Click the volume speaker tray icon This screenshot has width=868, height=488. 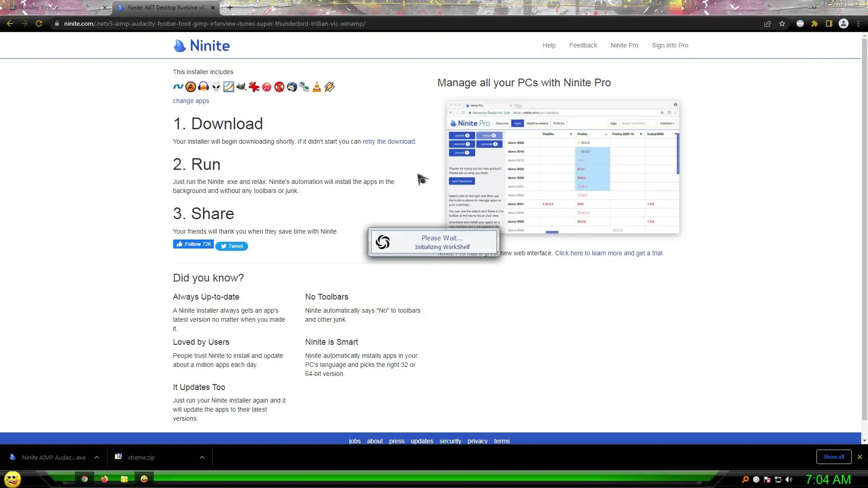pyautogui.click(x=789, y=479)
